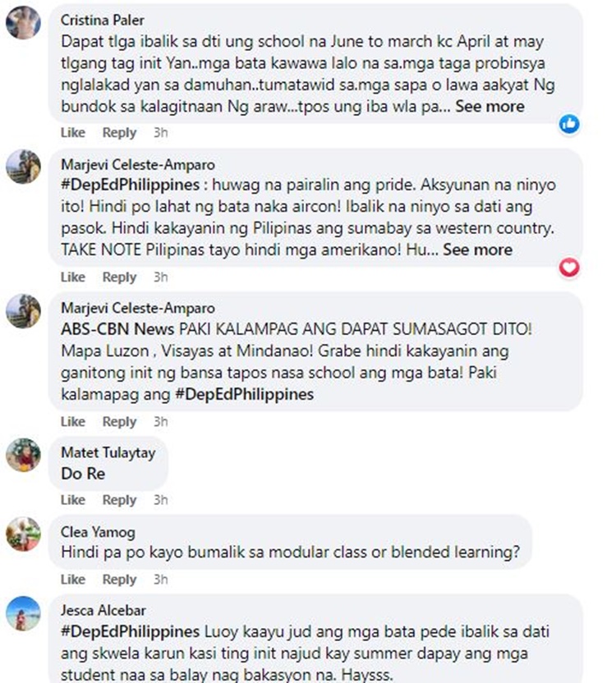Open Marjevi's avatar beside ABS-CBN News comment
The image size is (616, 683).
[x=23, y=310]
